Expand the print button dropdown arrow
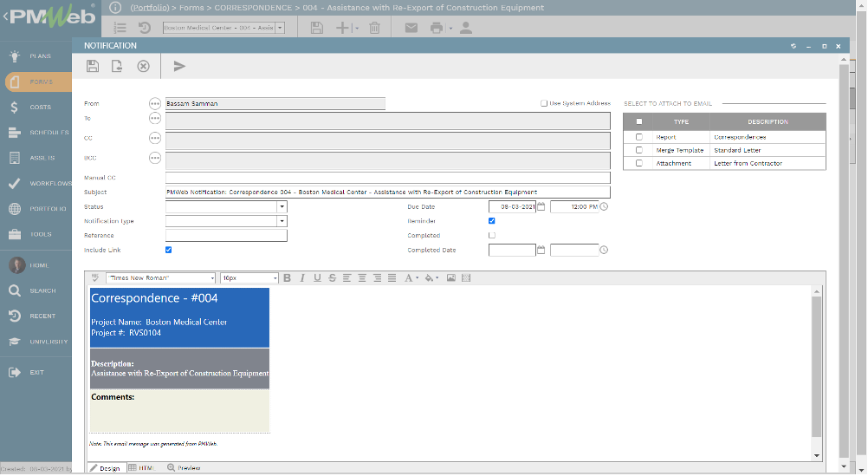 450,29
